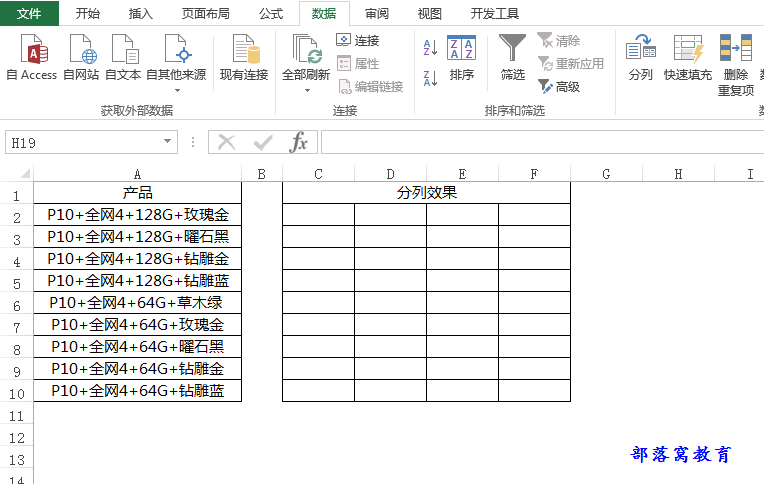Open 现有连接 existing connections
The width and height of the screenshot is (764, 484).
[244, 57]
